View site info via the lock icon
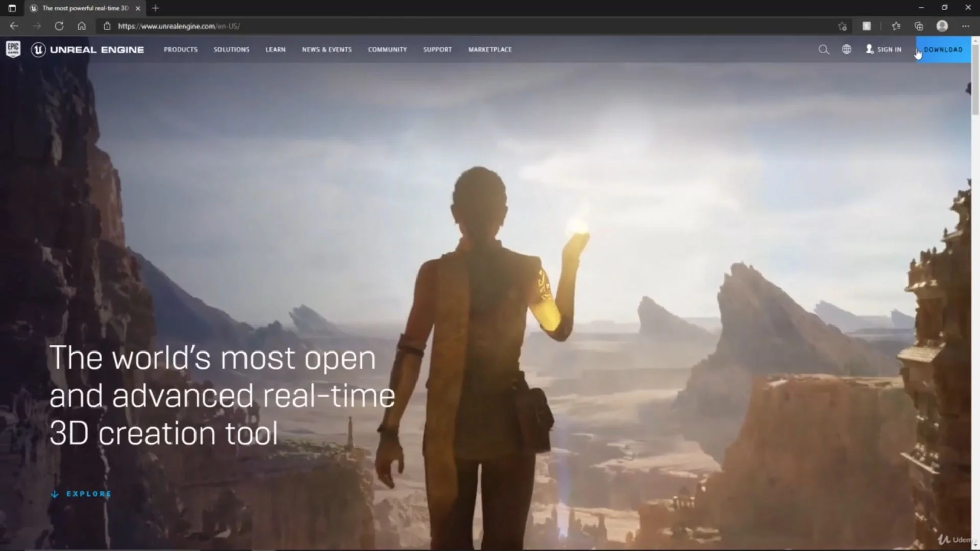The height and width of the screenshot is (551, 980). pos(107,26)
